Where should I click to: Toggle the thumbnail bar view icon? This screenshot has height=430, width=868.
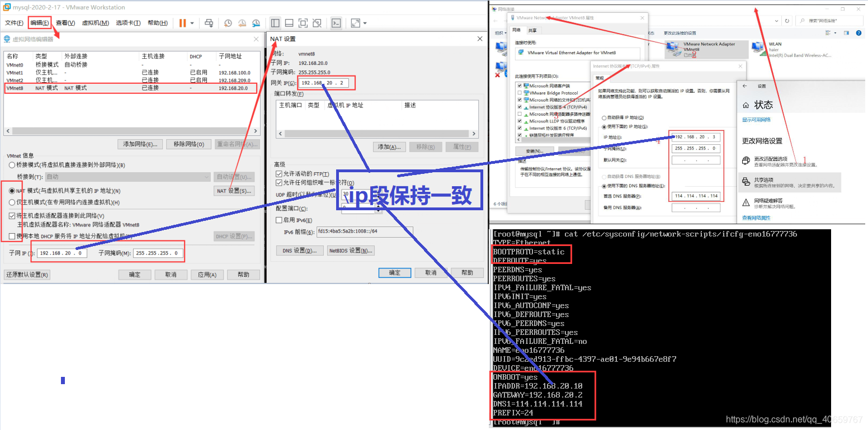(289, 23)
